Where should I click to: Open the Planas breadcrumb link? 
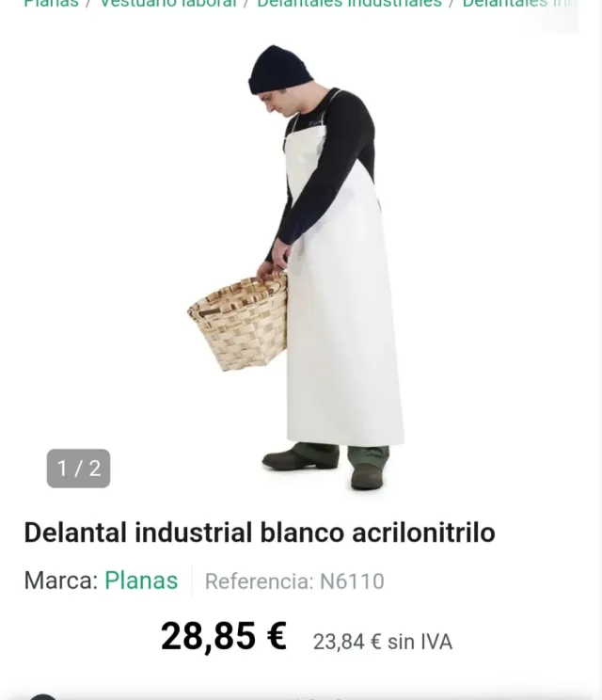(x=51, y=4)
